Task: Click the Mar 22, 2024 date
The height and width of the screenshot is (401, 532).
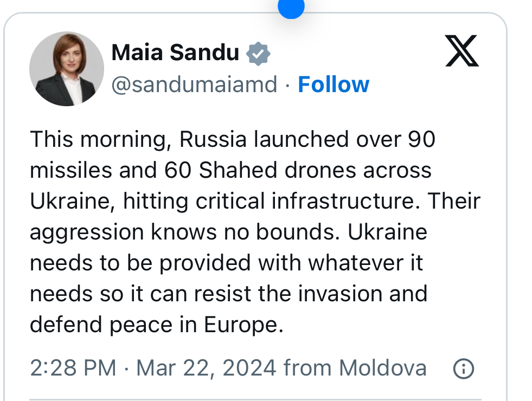Action: click(x=206, y=368)
